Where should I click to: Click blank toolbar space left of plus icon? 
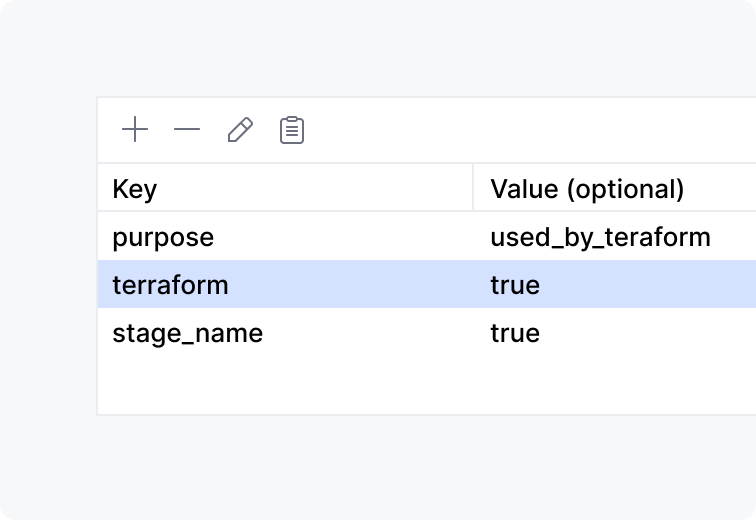tap(107, 130)
